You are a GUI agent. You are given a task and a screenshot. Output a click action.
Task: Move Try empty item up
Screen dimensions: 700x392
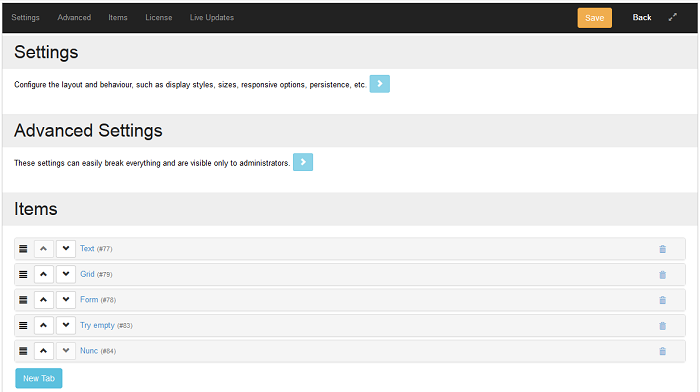click(44, 325)
